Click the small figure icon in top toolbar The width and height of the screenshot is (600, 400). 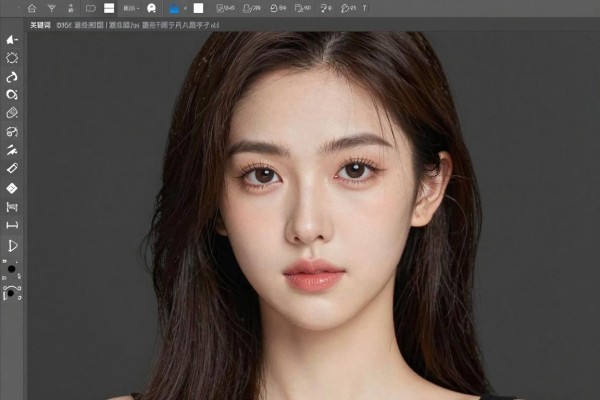pyautogui.click(x=71, y=8)
